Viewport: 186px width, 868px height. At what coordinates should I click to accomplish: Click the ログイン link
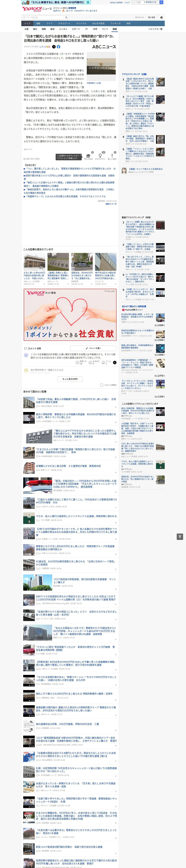click(57, 11)
